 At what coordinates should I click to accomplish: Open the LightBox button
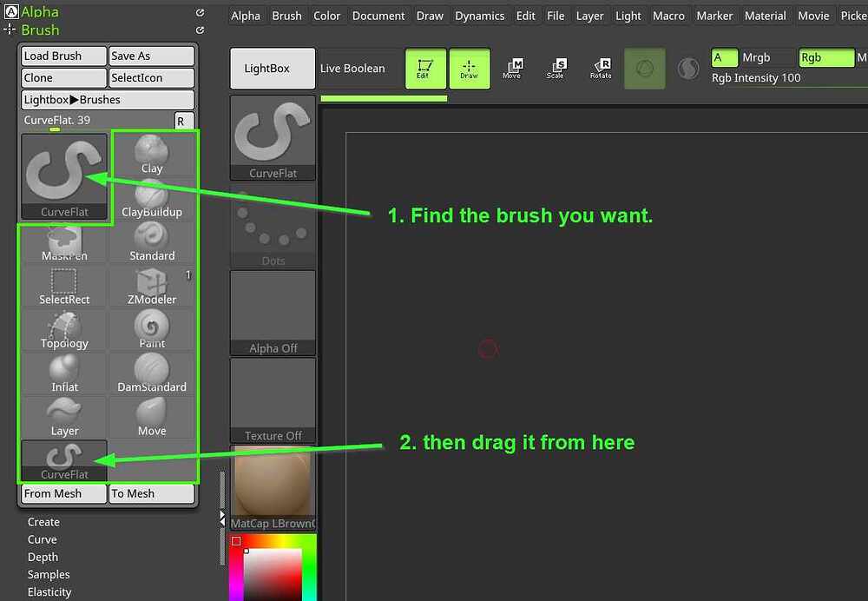273,69
